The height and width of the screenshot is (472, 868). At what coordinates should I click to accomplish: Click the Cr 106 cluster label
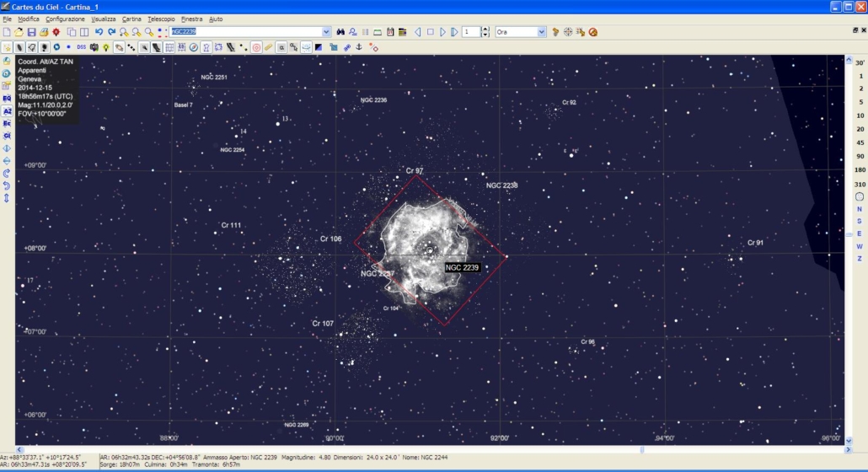point(331,239)
